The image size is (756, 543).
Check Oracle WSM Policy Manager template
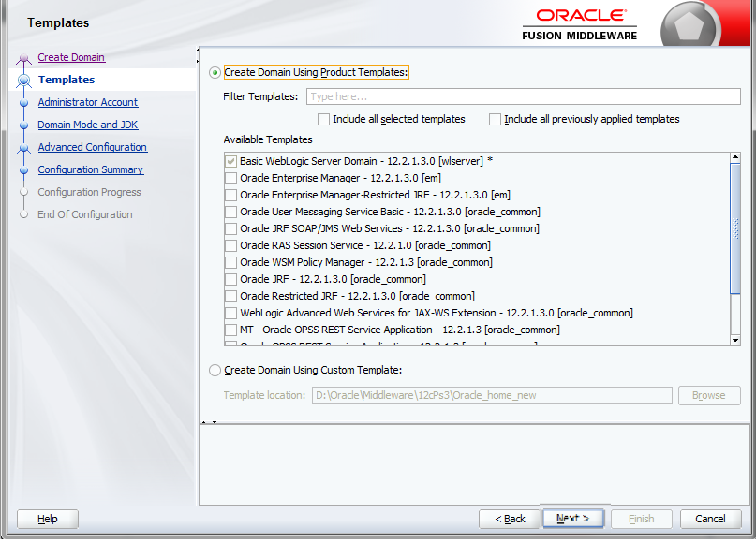click(x=231, y=262)
